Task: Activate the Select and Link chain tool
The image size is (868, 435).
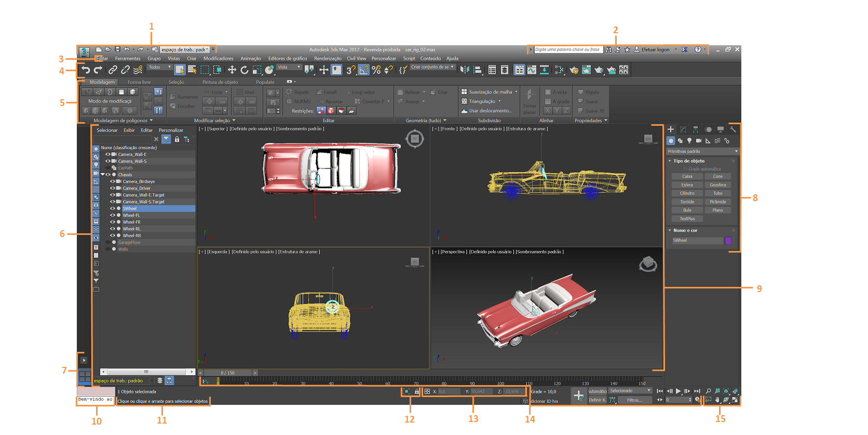Action: [113, 70]
